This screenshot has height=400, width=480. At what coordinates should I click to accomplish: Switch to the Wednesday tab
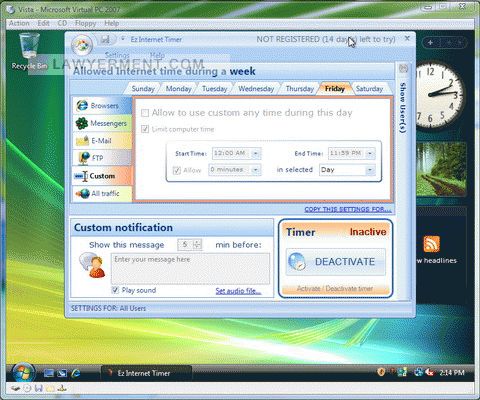tap(256, 89)
